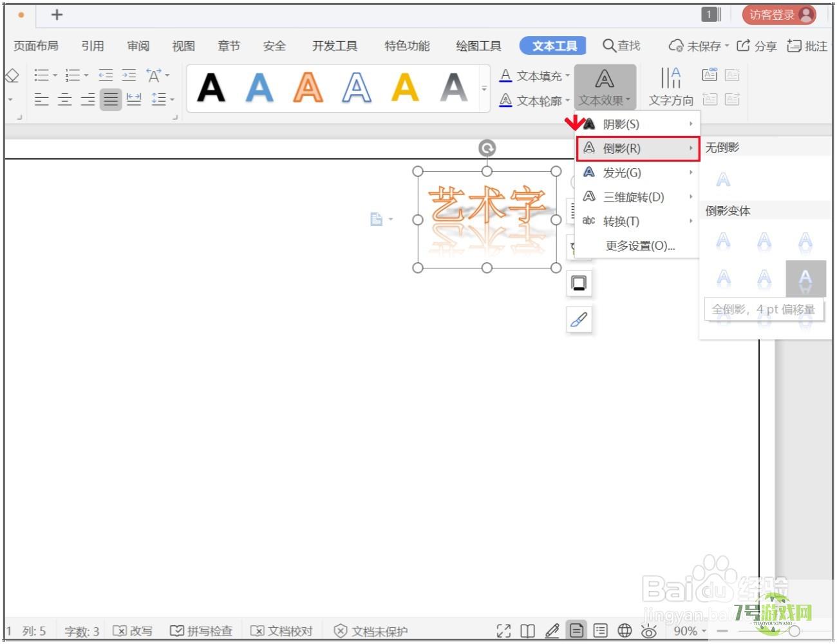Switch to the 绘图工具 tab
This screenshot has height=644, width=837.
pos(478,46)
